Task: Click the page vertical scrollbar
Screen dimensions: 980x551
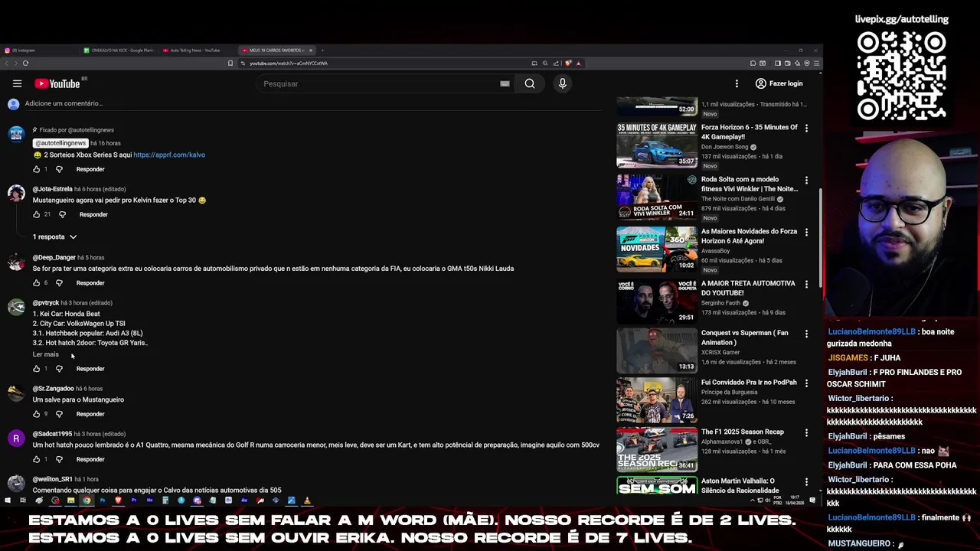Action: click(820, 237)
